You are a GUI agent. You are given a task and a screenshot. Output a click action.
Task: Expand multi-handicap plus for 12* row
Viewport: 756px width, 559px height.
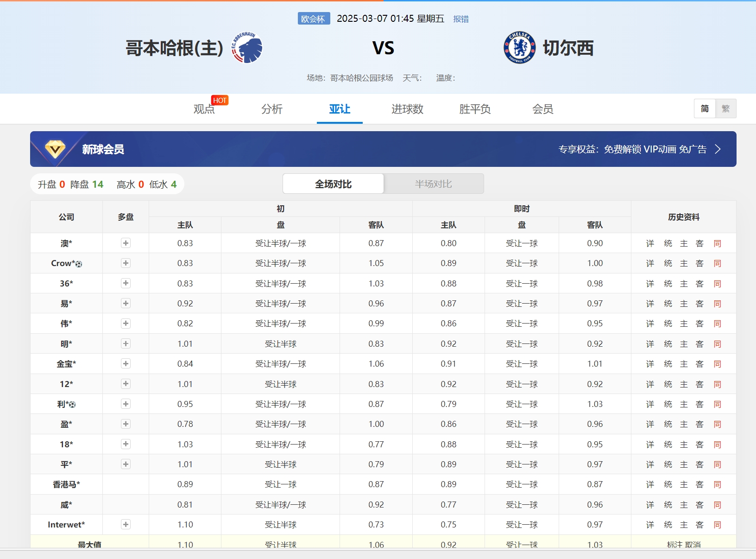pyautogui.click(x=126, y=384)
